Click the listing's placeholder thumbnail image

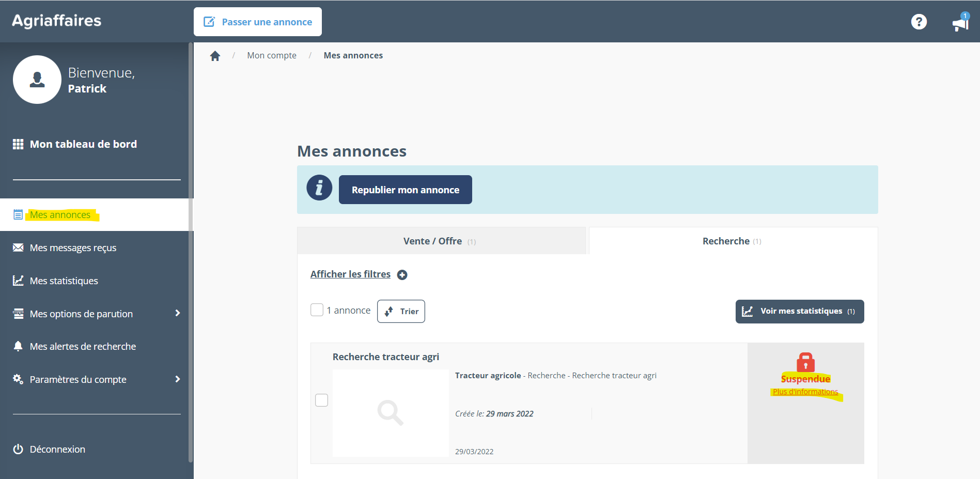(390, 413)
